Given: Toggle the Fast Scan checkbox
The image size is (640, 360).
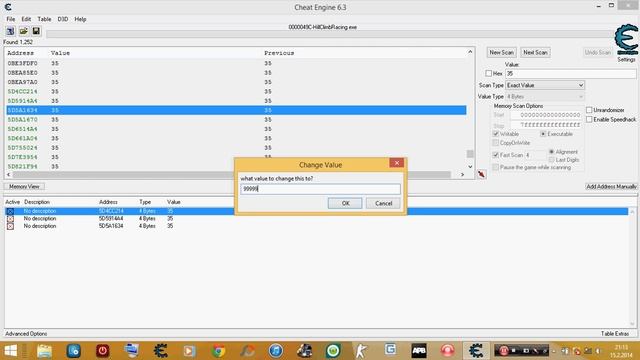Looking at the screenshot, I should coord(496,155).
